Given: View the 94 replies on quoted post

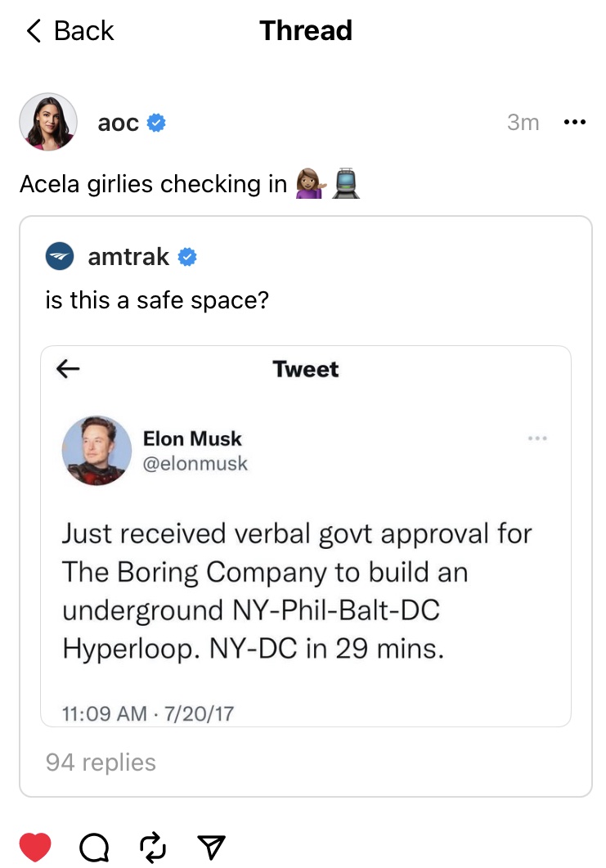Looking at the screenshot, I should click(x=101, y=762).
